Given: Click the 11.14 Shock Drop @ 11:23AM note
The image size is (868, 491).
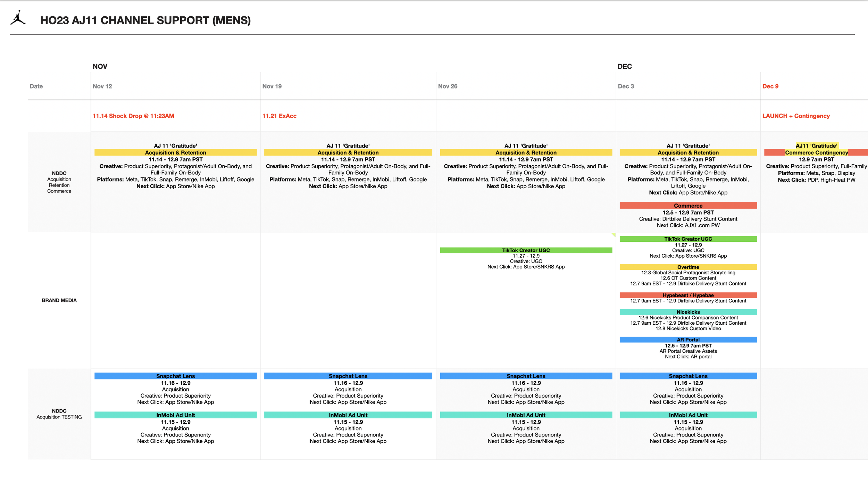Looking at the screenshot, I should click(133, 116).
